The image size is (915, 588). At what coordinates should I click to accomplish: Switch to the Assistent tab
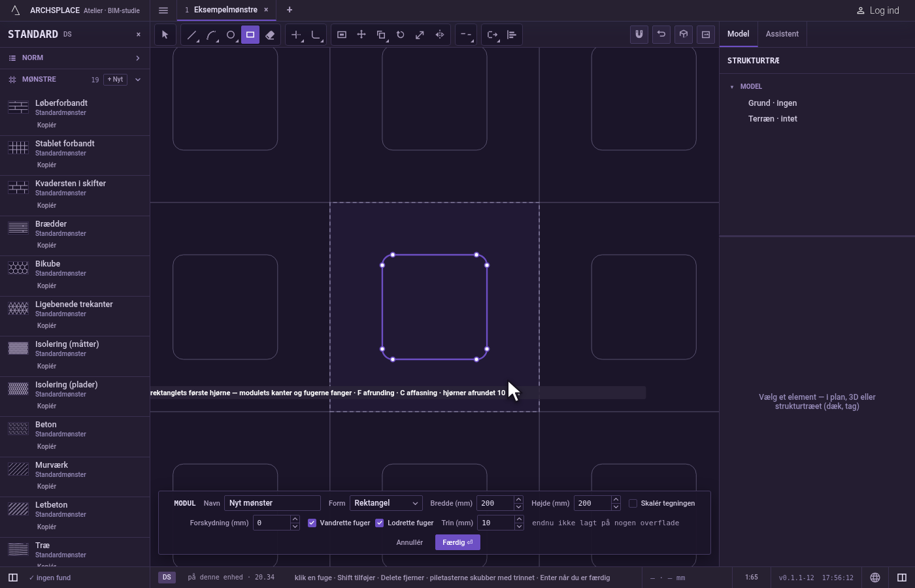(x=782, y=34)
